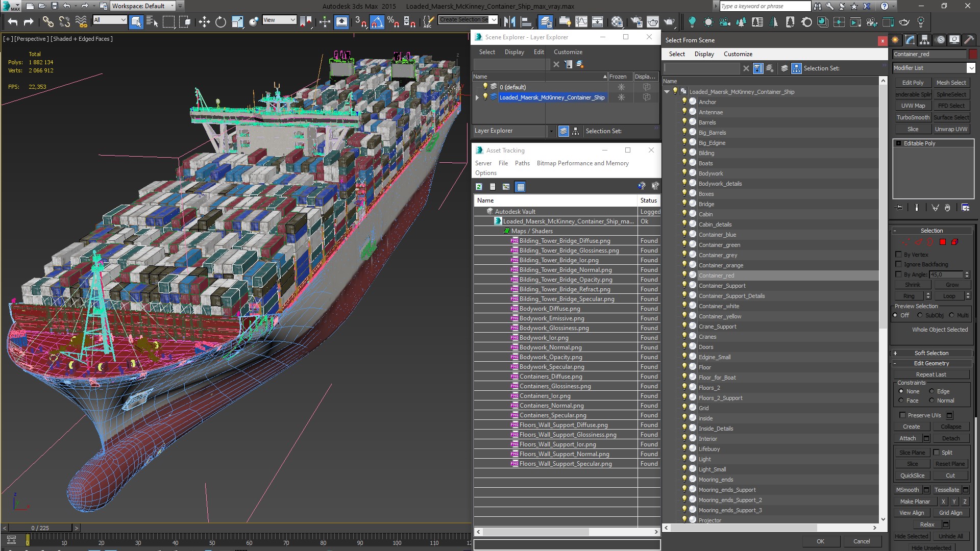This screenshot has height=551, width=980.
Task: Toggle Angle Snap in toolbar
Action: [x=377, y=21]
